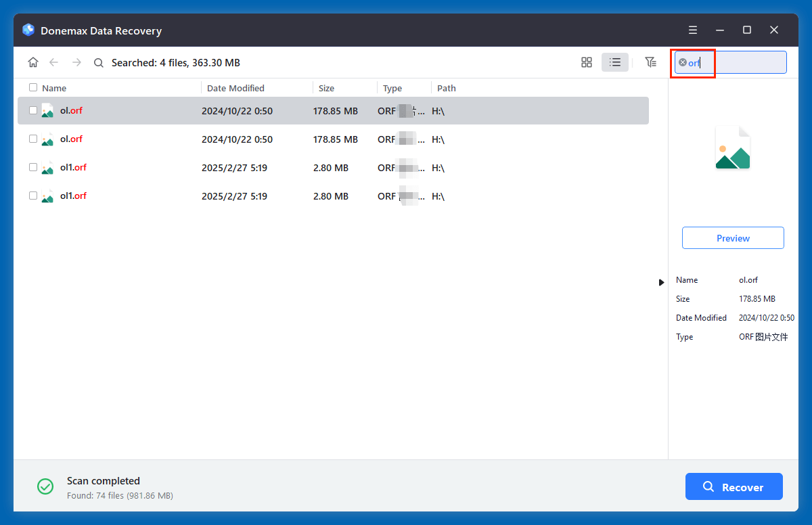Switch to grid view layout
This screenshot has height=525, width=812.
click(x=586, y=62)
